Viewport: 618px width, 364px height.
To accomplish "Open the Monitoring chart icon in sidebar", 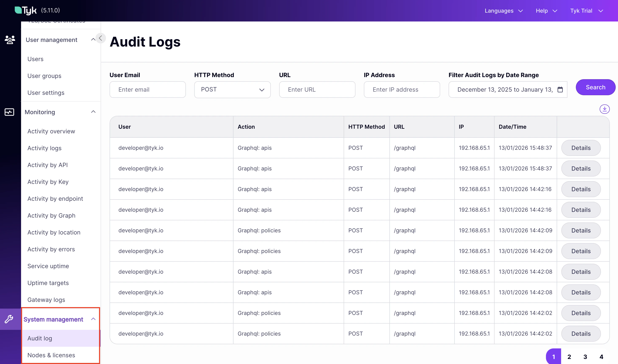I will (9, 112).
